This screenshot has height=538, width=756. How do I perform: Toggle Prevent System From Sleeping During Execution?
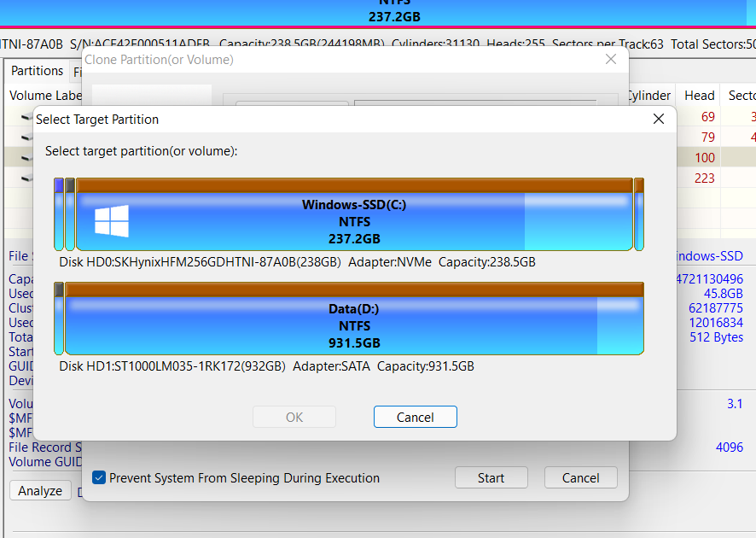[99, 478]
